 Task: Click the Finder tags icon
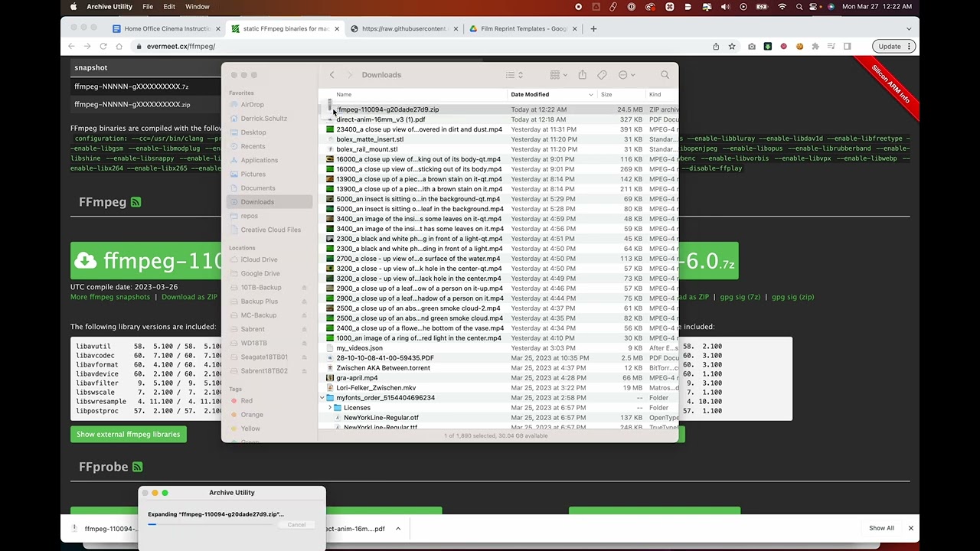point(602,75)
